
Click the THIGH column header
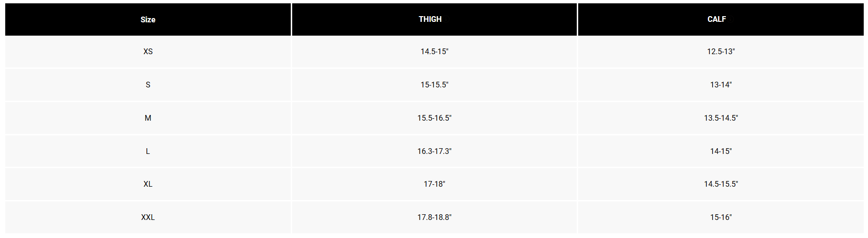(434, 19)
